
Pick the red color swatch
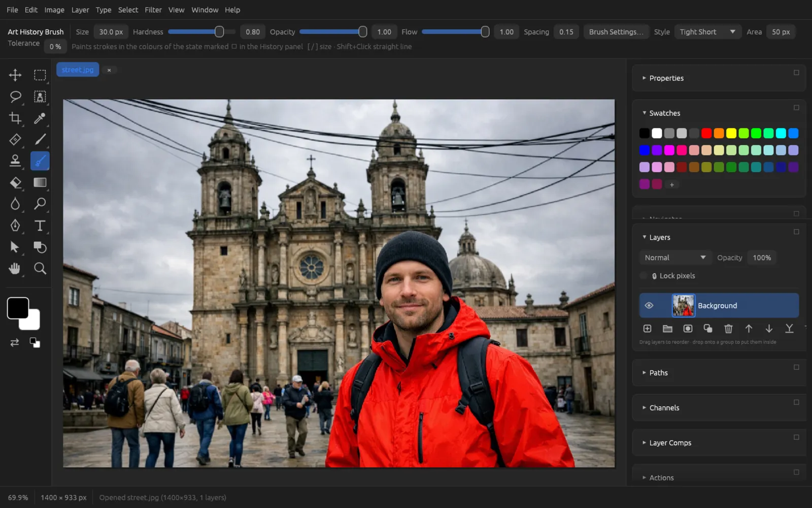pyautogui.click(x=706, y=133)
